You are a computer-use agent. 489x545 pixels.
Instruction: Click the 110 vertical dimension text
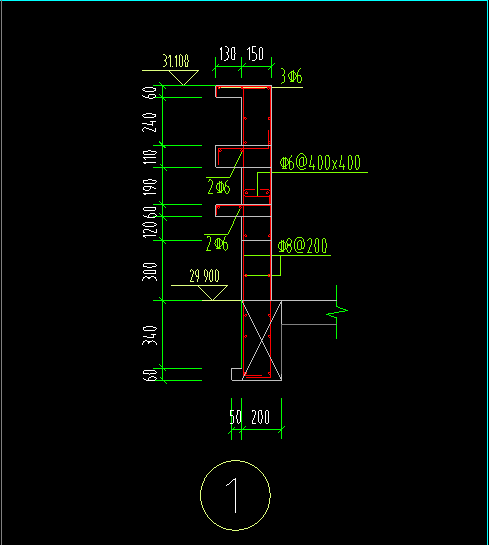tap(150, 157)
